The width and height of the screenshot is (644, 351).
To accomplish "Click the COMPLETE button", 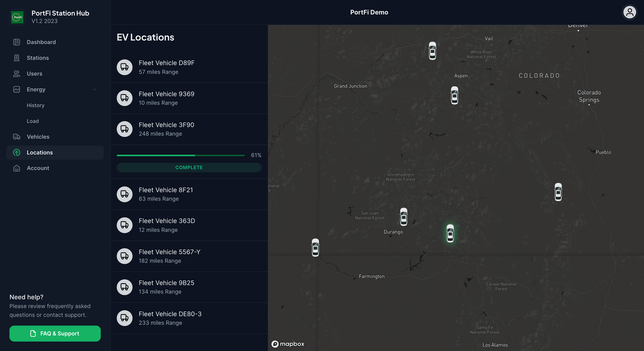I will (189, 168).
